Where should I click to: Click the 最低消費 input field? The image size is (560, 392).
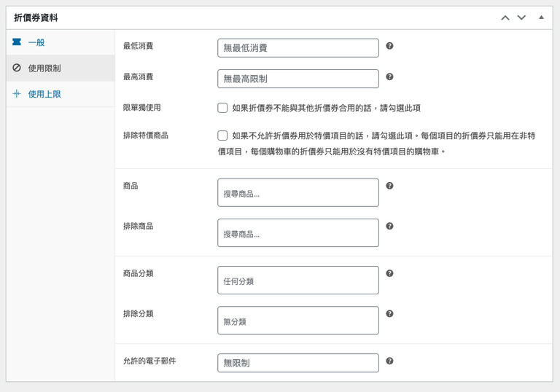pyautogui.click(x=297, y=48)
